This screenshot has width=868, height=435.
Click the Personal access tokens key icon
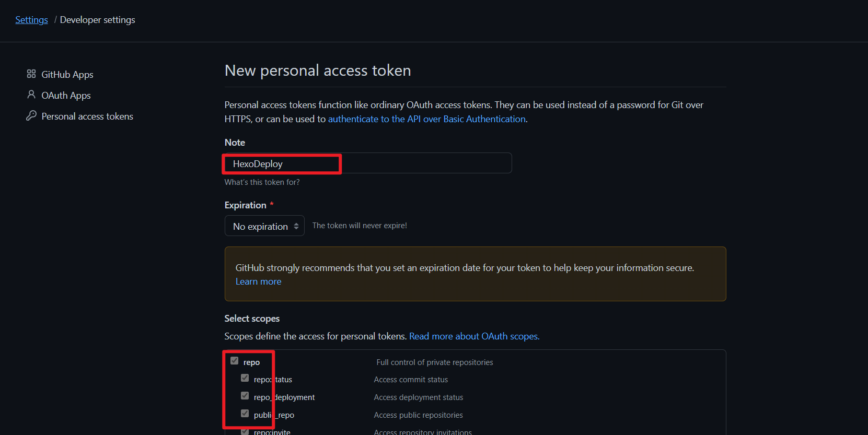(x=31, y=116)
